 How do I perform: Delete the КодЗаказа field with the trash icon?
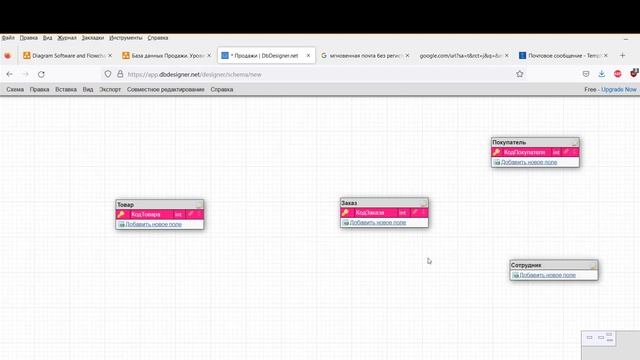pyautogui.click(x=424, y=212)
